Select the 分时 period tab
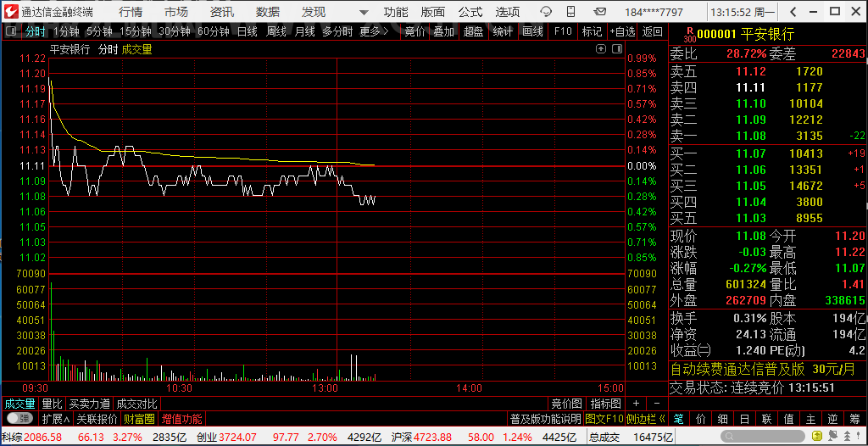868x446 pixels. click(x=35, y=31)
